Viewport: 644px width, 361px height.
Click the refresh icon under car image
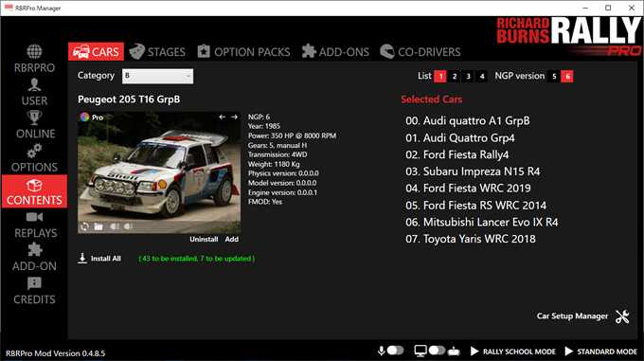(x=84, y=226)
